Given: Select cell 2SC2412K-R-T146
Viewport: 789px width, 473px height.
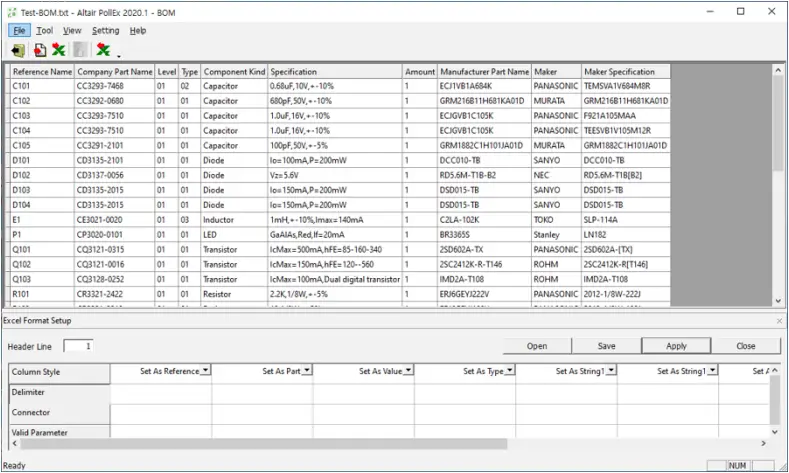Looking at the screenshot, I should pos(485,264).
